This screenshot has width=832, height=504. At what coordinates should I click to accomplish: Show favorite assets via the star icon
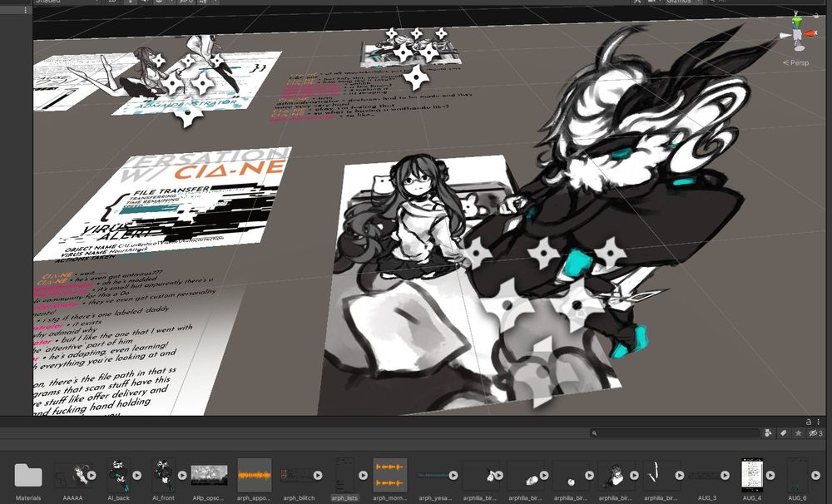point(797,432)
